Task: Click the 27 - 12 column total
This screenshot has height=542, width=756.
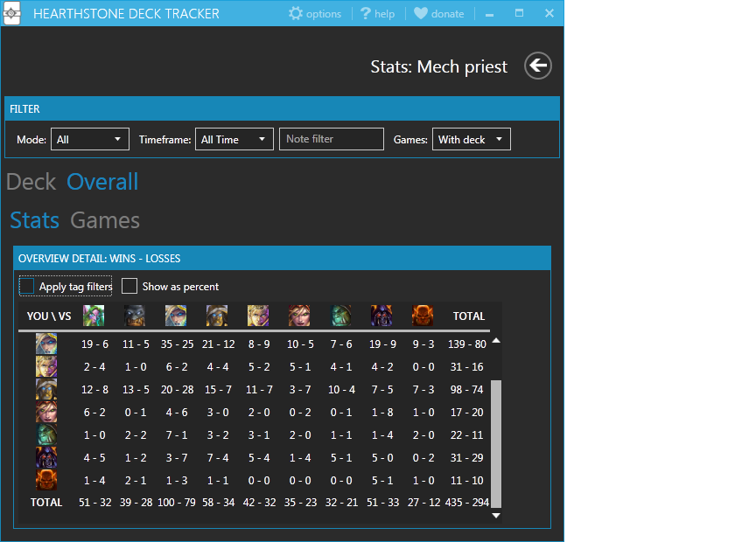Action: (x=423, y=503)
